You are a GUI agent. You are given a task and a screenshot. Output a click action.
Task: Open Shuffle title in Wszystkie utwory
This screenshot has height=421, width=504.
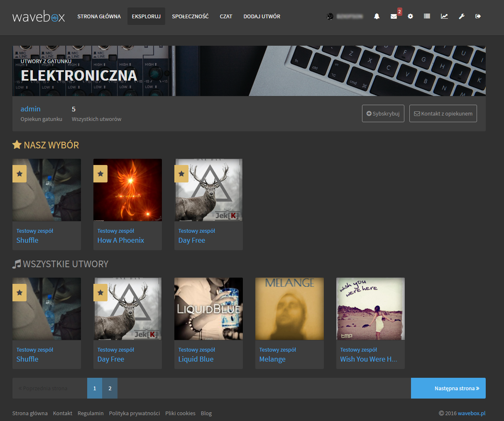(x=27, y=359)
